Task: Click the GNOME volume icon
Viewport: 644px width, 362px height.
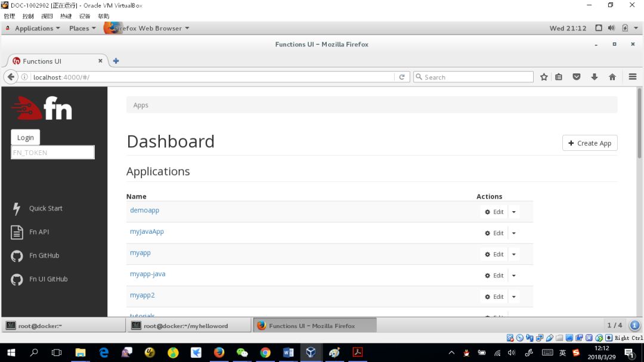Action: (x=611, y=28)
